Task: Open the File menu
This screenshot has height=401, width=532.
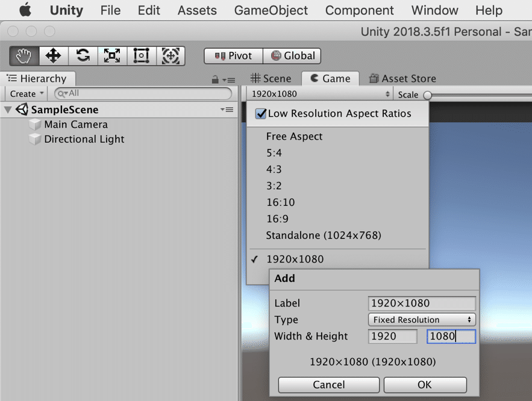Action: coord(110,10)
